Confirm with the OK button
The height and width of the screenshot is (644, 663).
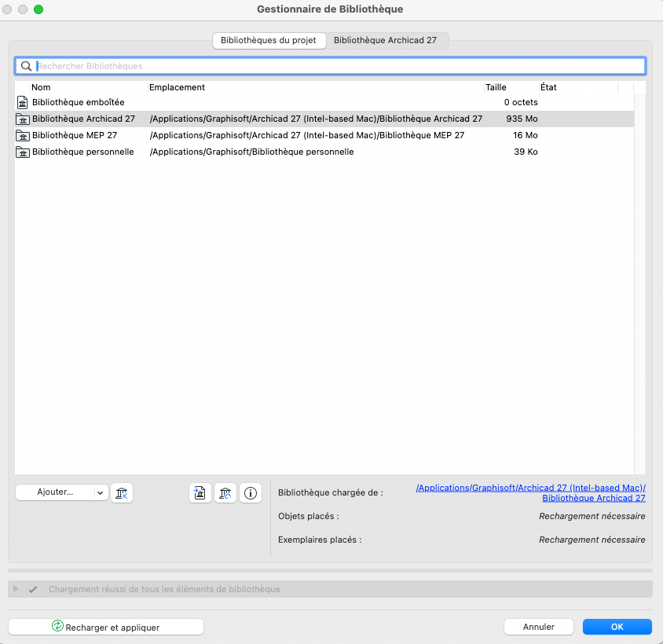617,627
